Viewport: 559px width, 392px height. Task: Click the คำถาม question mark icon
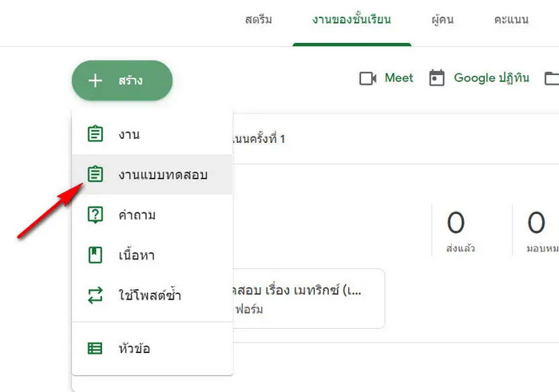95,215
